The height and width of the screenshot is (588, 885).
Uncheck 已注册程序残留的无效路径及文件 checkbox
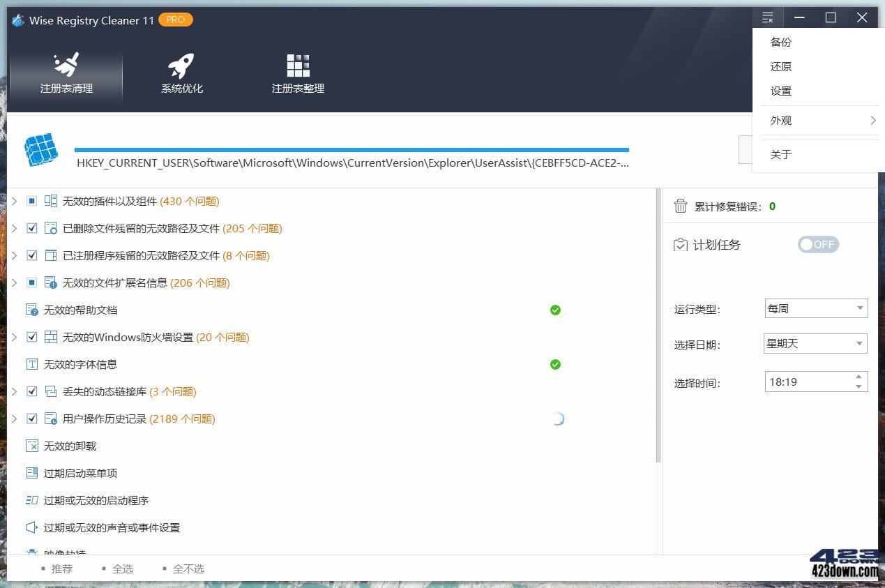coord(31,255)
